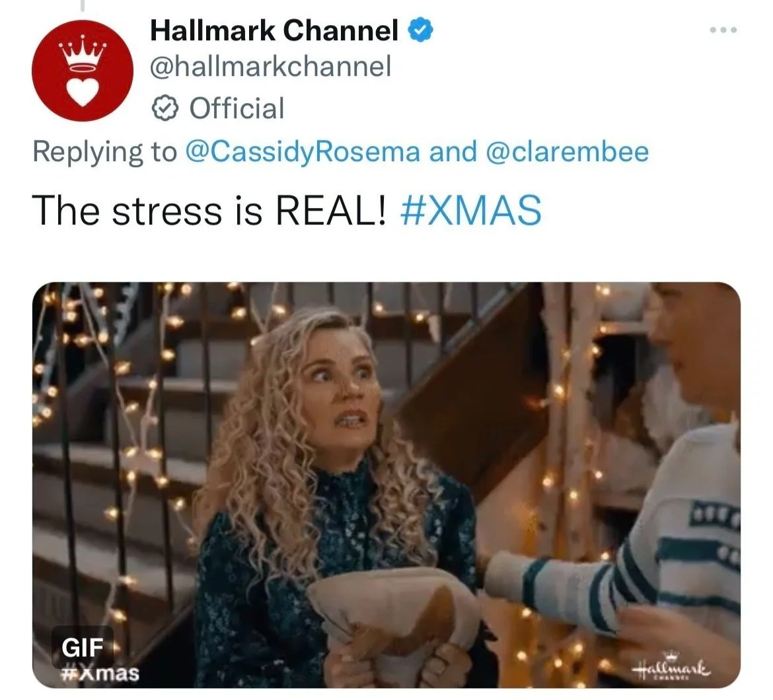The image size is (773, 700).
Task: Open the three-dot more options menu
Action: (723, 30)
